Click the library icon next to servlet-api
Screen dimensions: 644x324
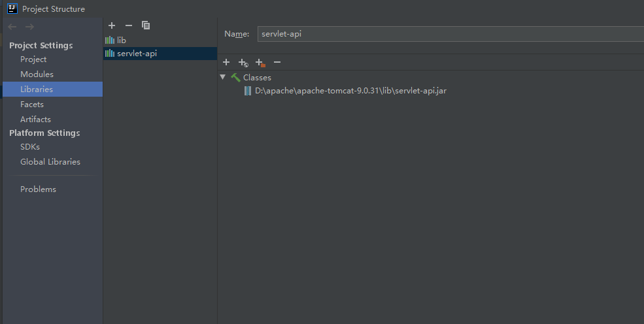pyautogui.click(x=110, y=54)
